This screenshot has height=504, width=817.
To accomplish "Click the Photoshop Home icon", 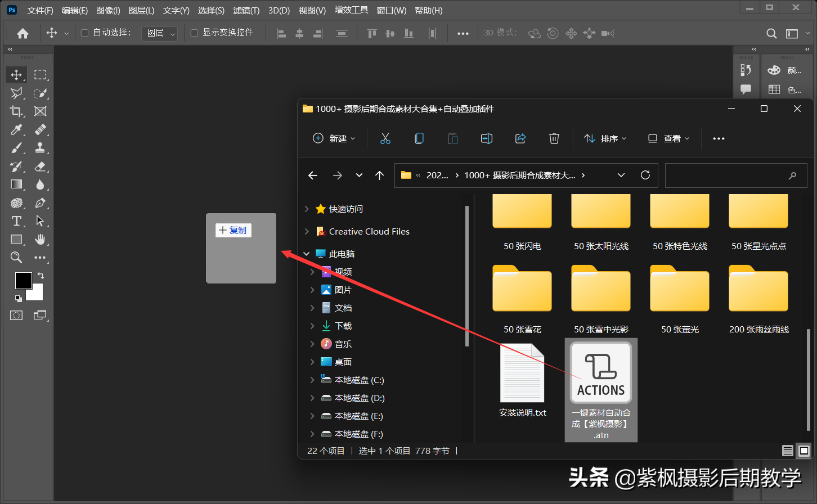I will coord(23,33).
